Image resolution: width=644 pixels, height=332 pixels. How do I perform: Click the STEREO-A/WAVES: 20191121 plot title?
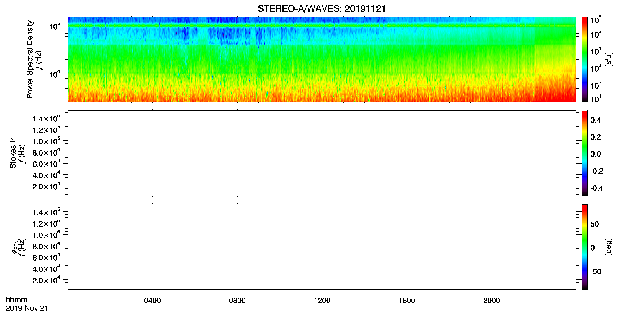pyautogui.click(x=322, y=9)
